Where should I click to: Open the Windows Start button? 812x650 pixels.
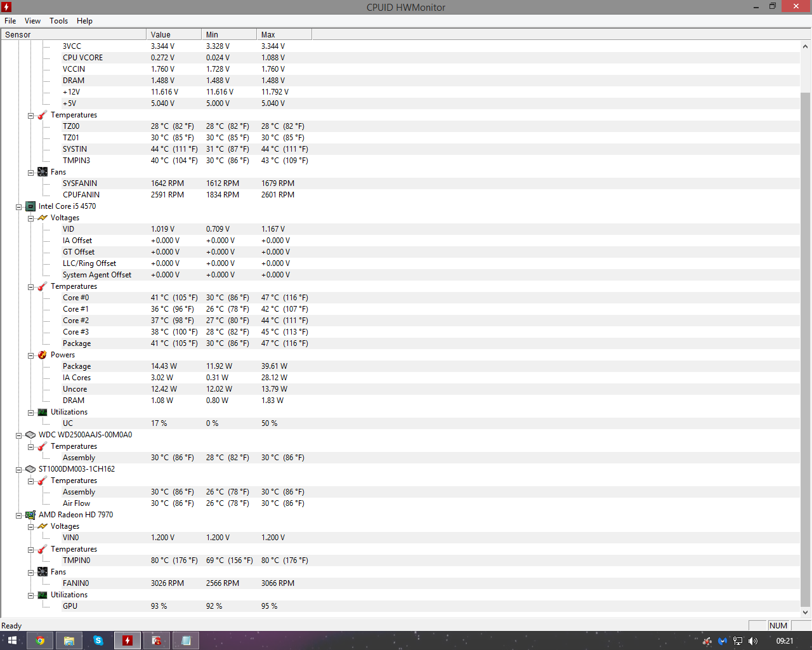click(x=12, y=640)
